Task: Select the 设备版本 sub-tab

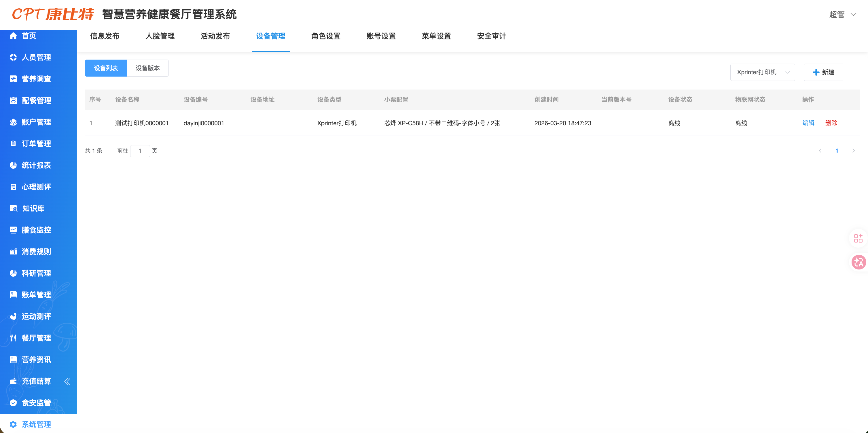Action: pyautogui.click(x=147, y=68)
